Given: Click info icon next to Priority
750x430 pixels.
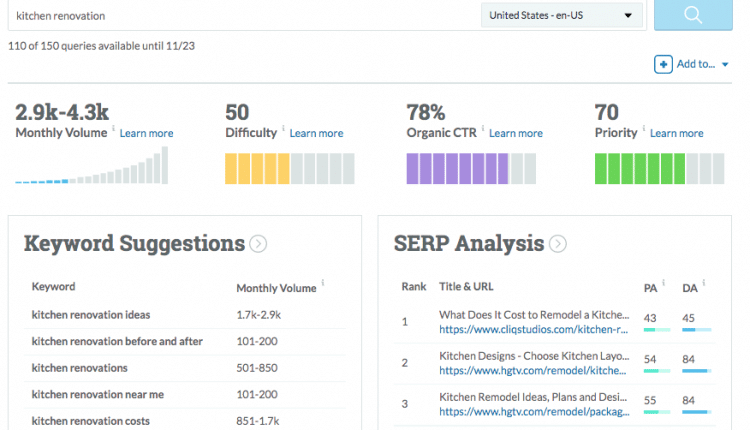Looking at the screenshot, I should pos(643,128).
